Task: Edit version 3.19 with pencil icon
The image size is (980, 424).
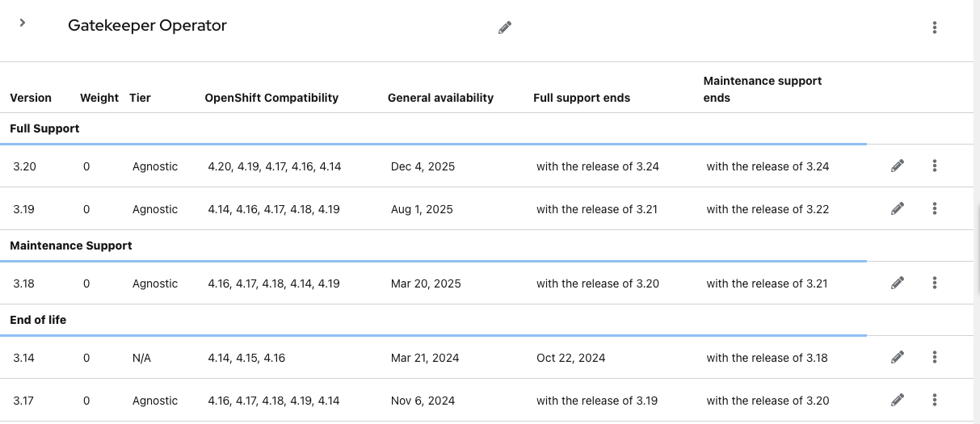Action: point(898,208)
